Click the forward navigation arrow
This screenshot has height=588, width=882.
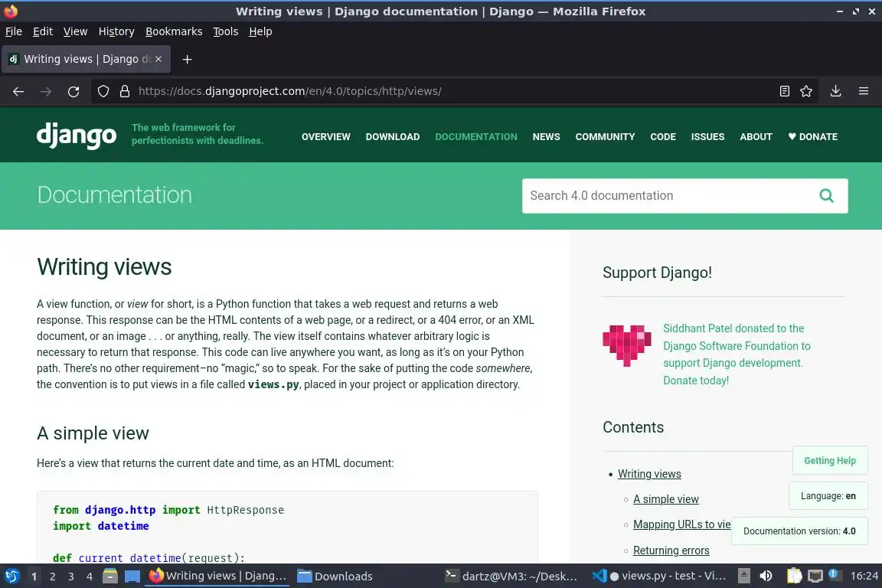(46, 91)
